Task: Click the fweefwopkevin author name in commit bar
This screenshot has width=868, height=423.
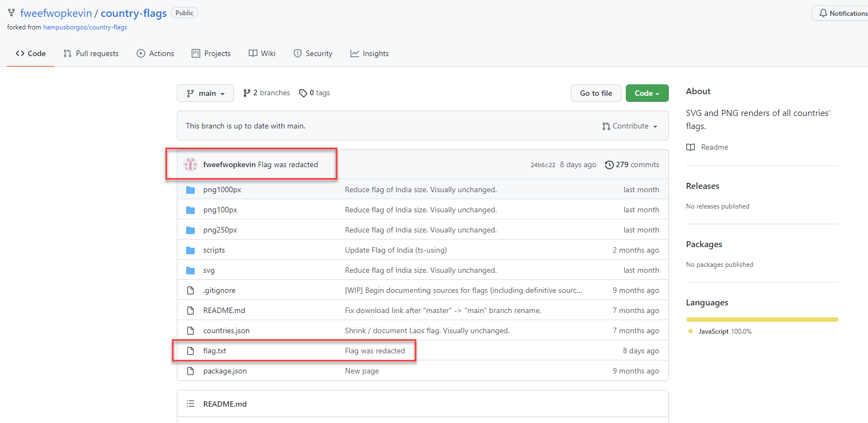Action: [229, 165]
